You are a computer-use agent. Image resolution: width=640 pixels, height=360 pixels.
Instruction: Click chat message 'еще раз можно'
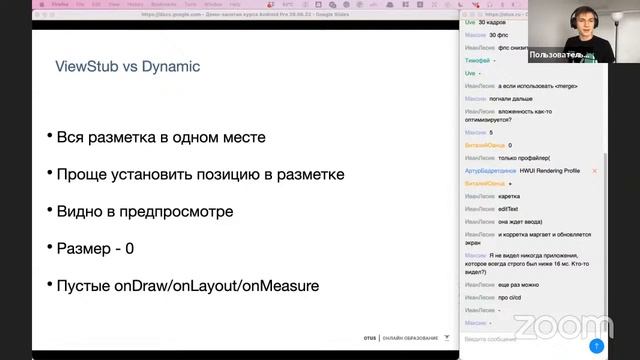pyautogui.click(x=518, y=285)
